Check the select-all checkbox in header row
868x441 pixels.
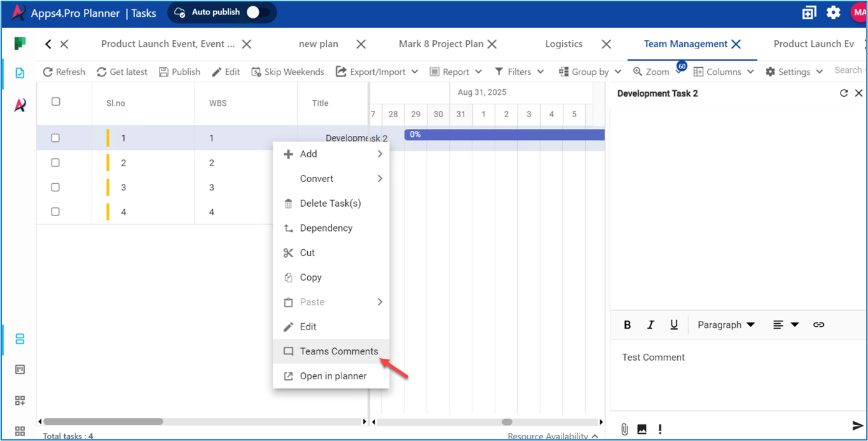pos(55,102)
